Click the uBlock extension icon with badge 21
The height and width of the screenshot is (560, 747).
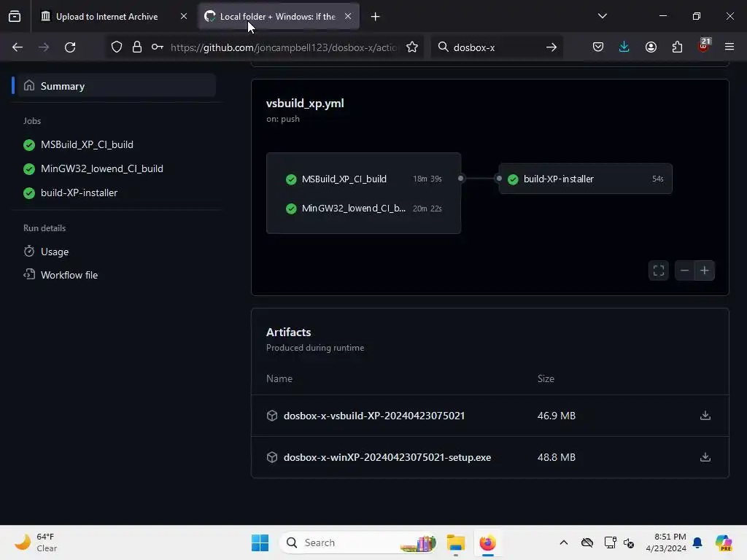coord(704,46)
